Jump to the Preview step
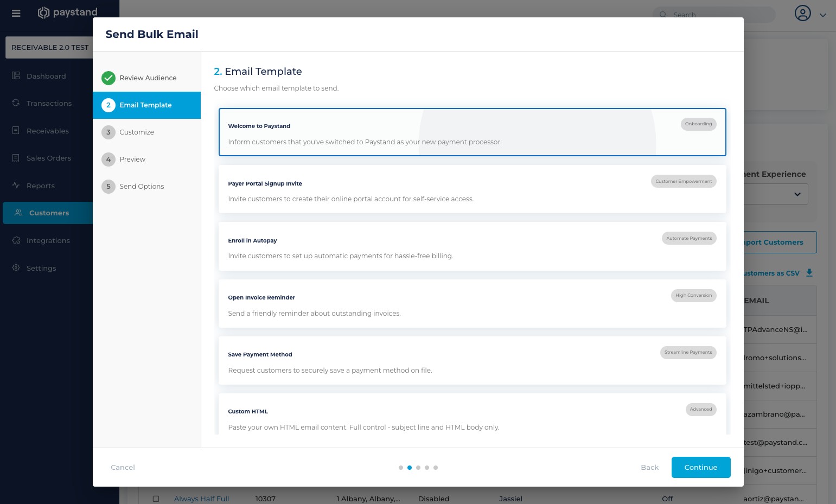This screenshot has width=836, height=504. click(146, 160)
